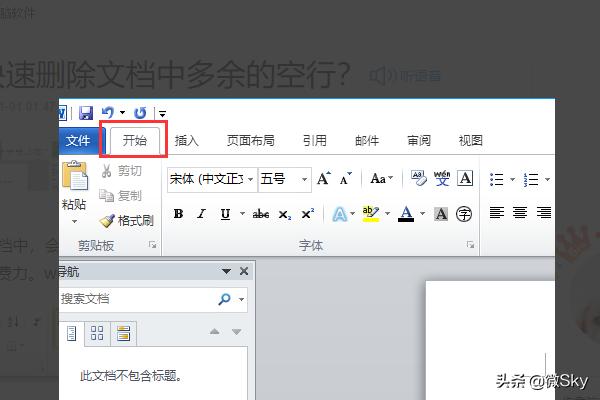This screenshot has height=400, width=600.
Task: Click the Enclose Characters 字 icon
Action: (464, 214)
